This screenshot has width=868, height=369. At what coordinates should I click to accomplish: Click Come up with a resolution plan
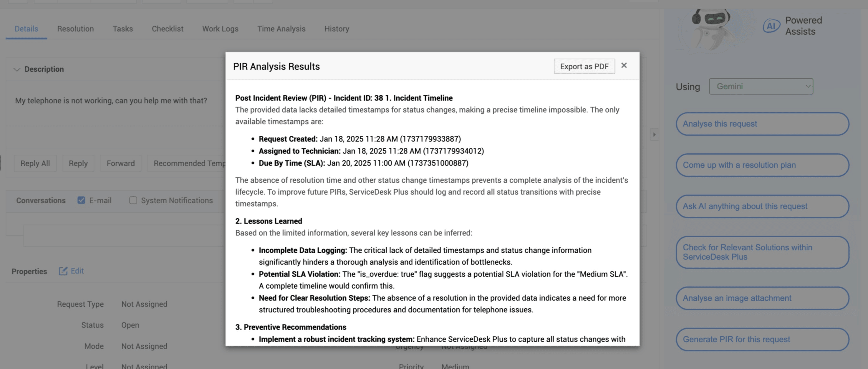click(x=762, y=165)
